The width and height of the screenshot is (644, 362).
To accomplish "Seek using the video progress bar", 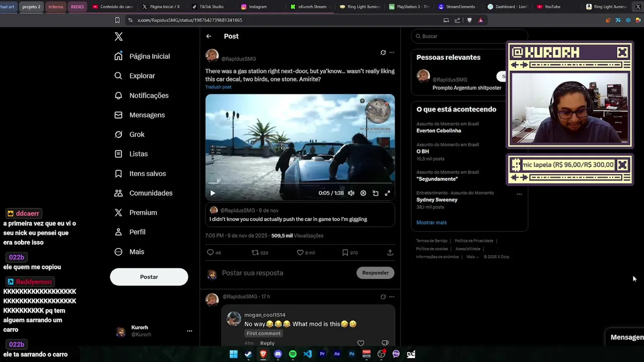I will pos(300,184).
